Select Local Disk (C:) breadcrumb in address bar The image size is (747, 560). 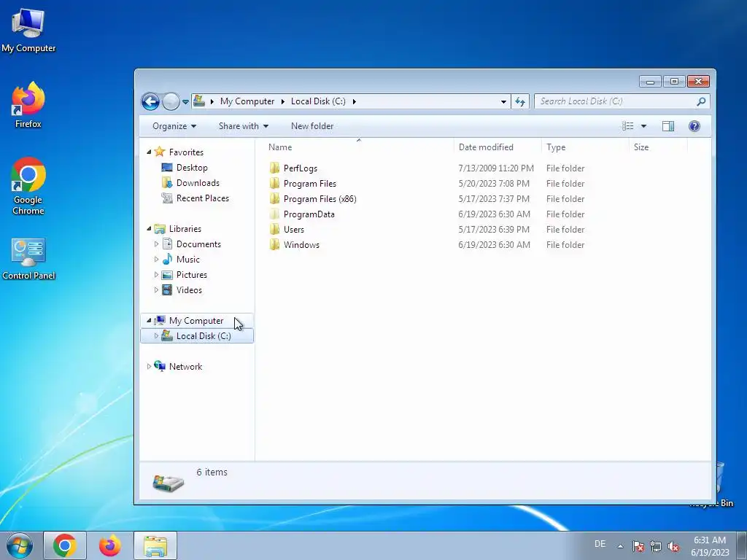(318, 101)
